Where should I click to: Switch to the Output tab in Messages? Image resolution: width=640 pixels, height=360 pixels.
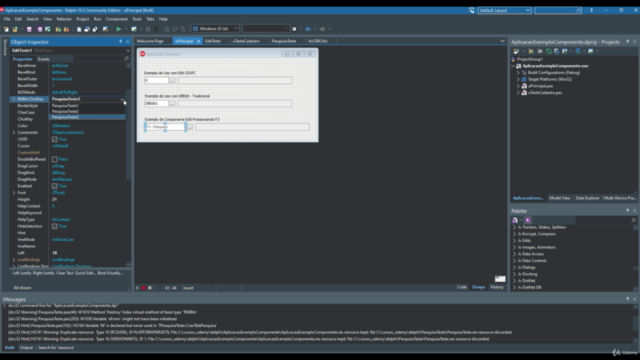[x=26, y=348]
